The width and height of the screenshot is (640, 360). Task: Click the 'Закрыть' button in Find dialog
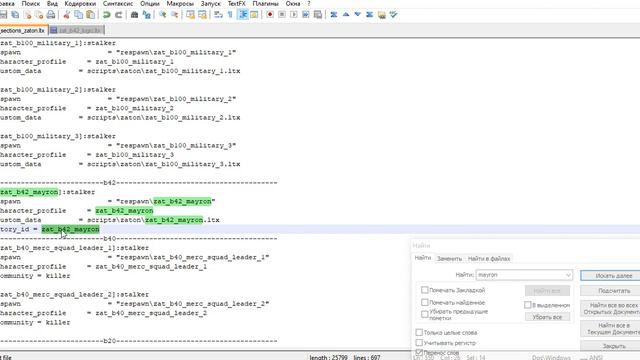point(611,346)
